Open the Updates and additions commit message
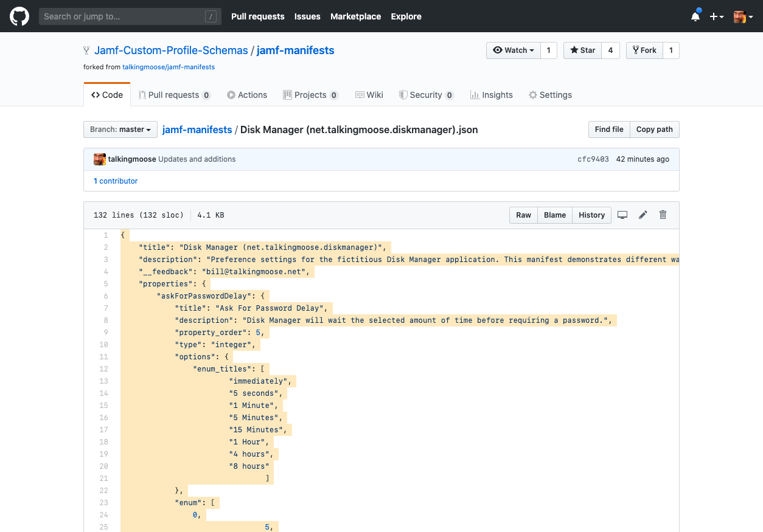The image size is (763, 532). pos(197,159)
